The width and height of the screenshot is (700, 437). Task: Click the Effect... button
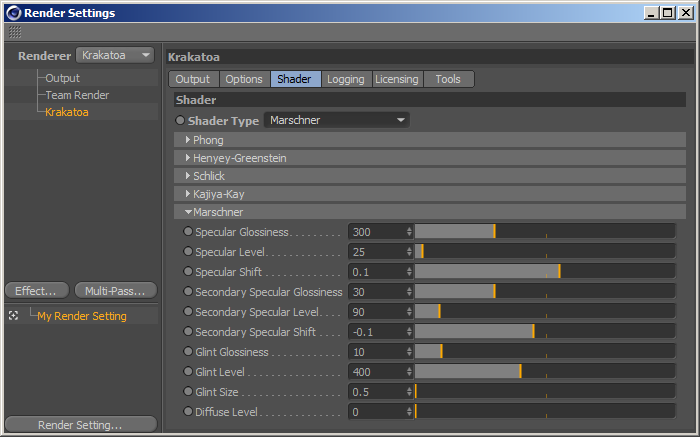coord(37,291)
